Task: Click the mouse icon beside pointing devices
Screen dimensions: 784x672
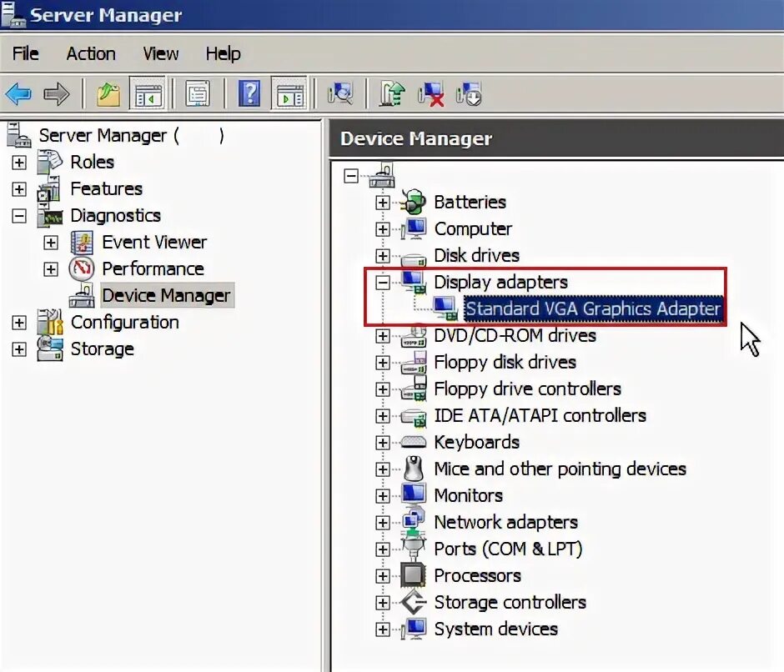Action: click(414, 469)
